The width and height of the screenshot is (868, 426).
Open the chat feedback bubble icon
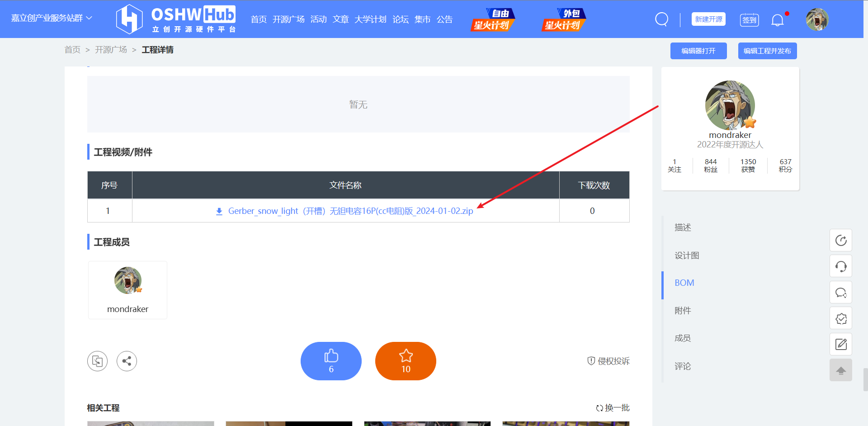[841, 292]
